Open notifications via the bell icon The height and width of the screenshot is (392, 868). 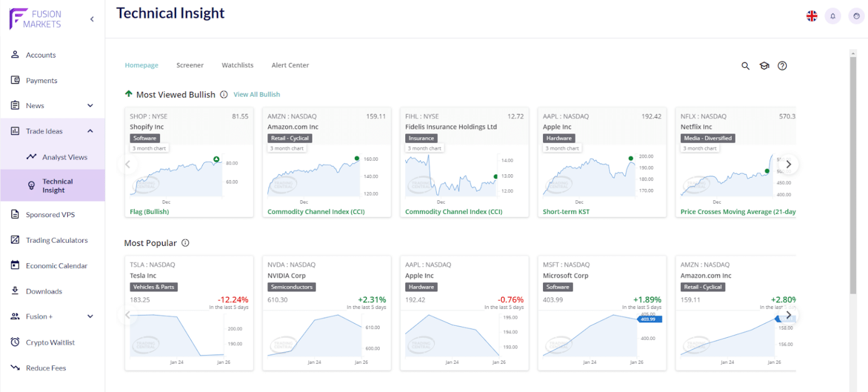point(832,16)
